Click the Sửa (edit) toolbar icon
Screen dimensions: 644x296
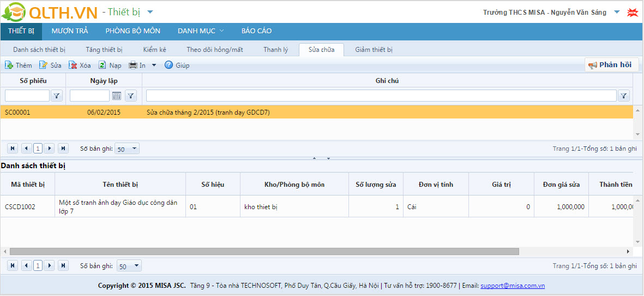[44, 65]
